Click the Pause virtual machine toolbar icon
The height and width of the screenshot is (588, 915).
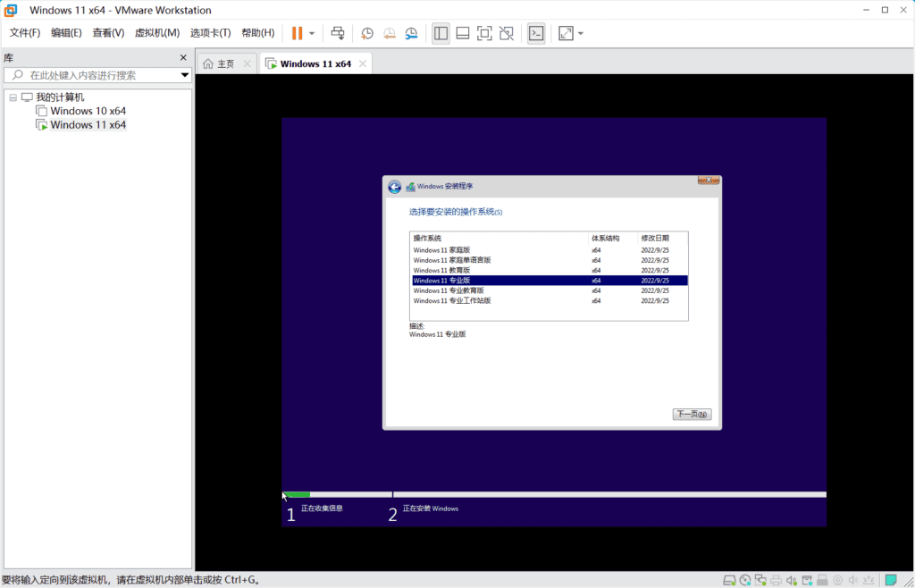[297, 33]
